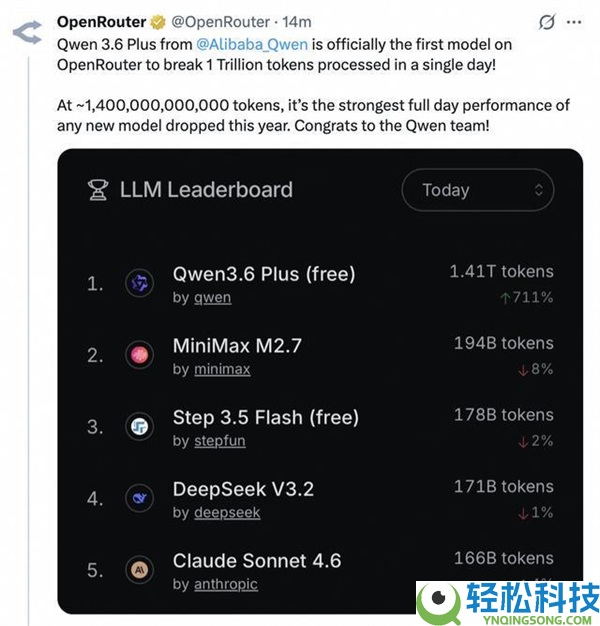
Task: Open the three-dot more options menu
Action: [573, 21]
